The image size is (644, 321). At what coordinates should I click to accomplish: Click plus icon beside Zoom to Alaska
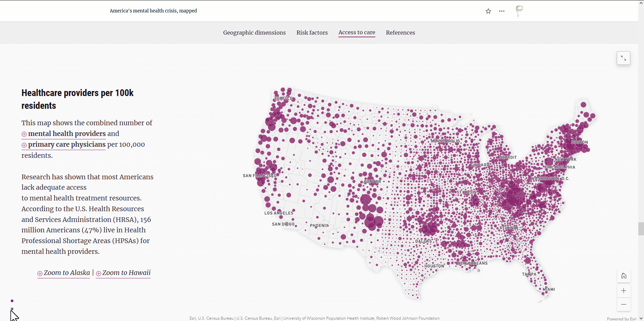point(40,273)
